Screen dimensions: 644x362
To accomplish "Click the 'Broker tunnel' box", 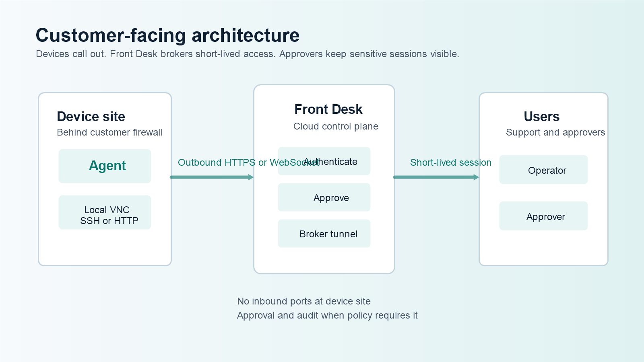I will click(324, 233).
